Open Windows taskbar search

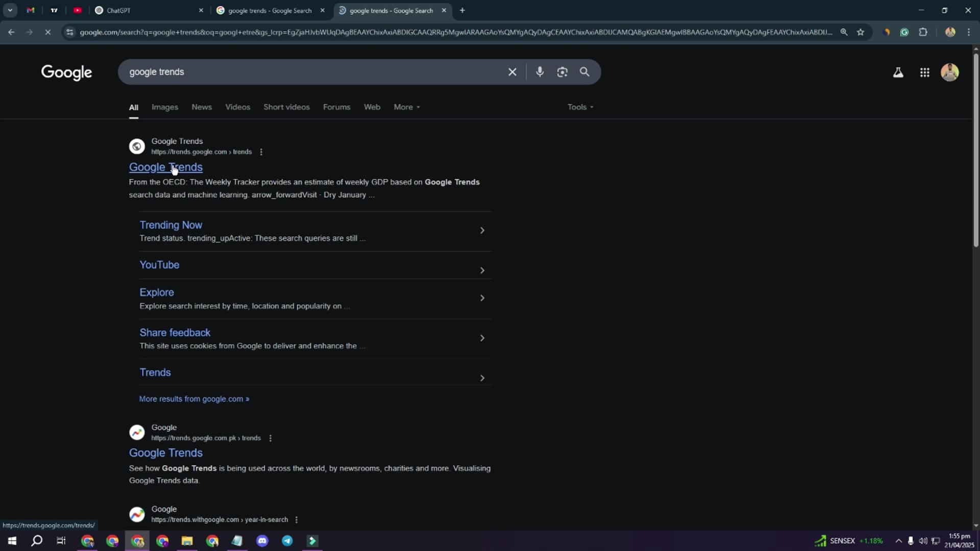[36, 541]
